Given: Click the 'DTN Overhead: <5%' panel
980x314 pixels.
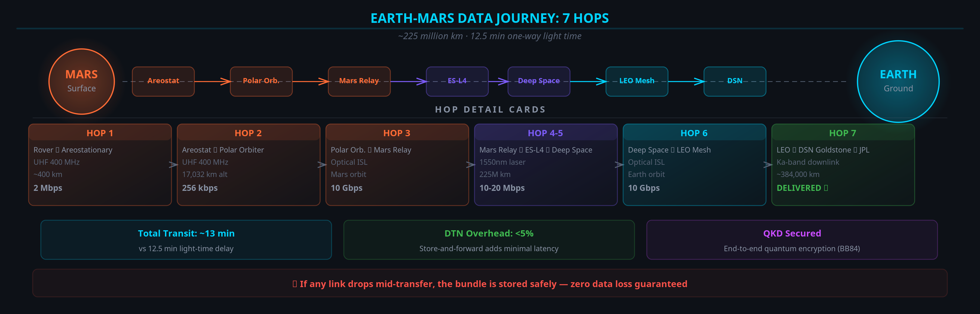Looking at the screenshot, I should pos(489,240).
